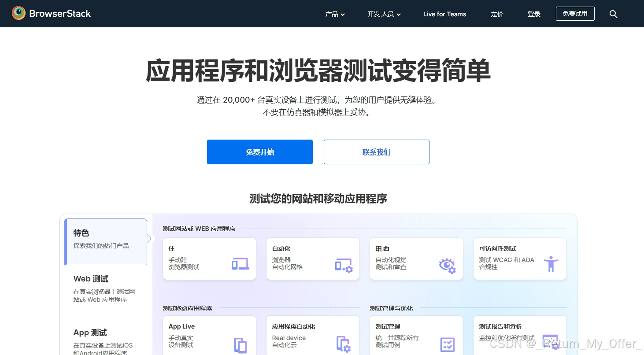Open the App Live card
Viewport: 644px width, 355px height.
tap(209, 335)
